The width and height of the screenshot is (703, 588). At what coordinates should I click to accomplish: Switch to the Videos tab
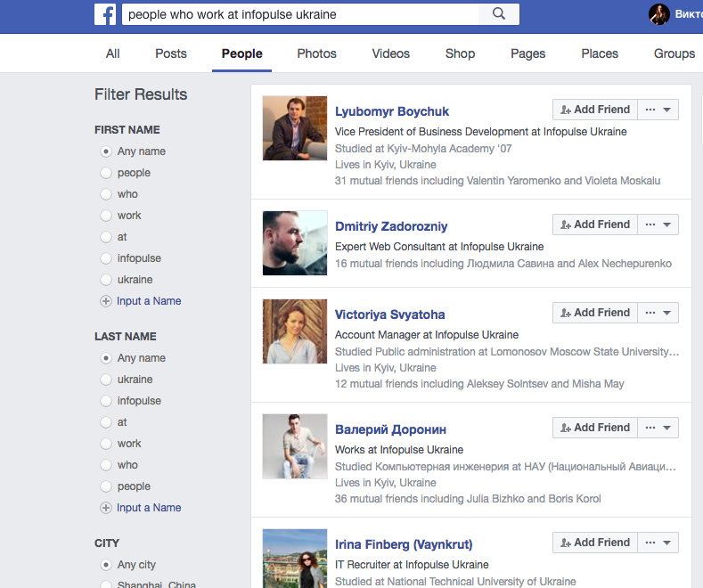(x=390, y=53)
